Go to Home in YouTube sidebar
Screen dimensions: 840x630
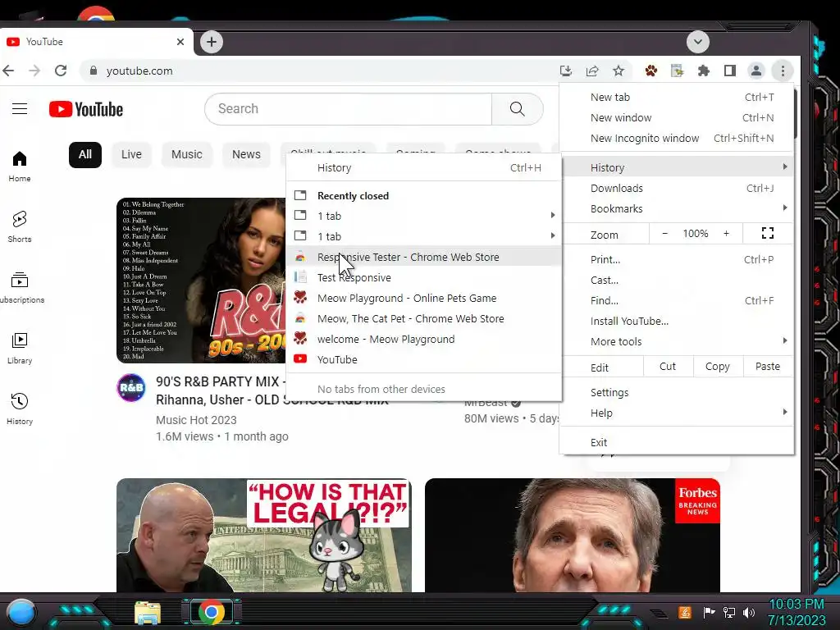coord(20,166)
